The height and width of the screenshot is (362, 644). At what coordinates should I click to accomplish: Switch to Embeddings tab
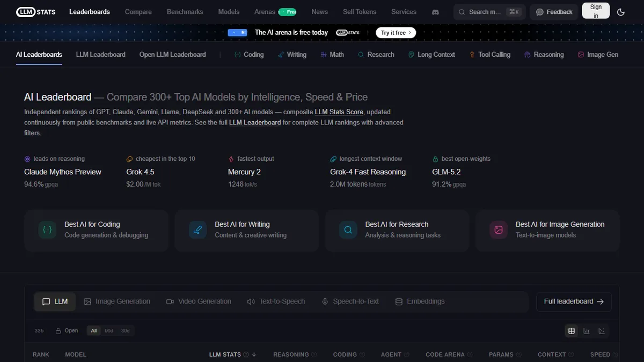pyautogui.click(x=420, y=301)
